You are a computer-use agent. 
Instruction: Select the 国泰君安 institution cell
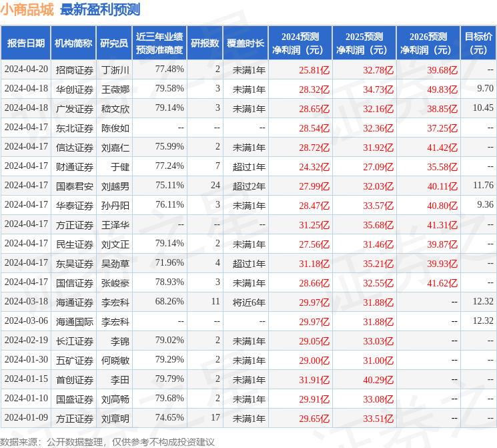tap(75, 186)
